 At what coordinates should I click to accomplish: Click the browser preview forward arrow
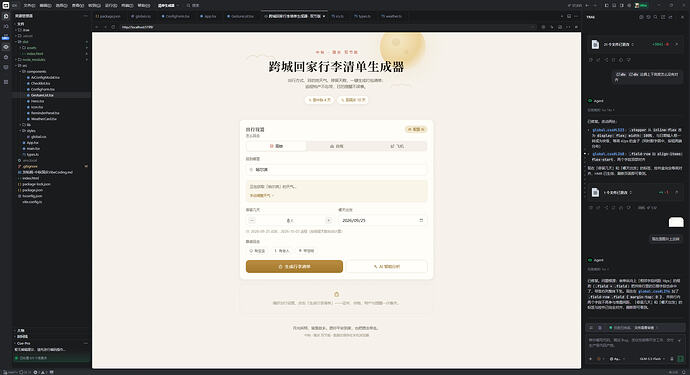pos(105,27)
